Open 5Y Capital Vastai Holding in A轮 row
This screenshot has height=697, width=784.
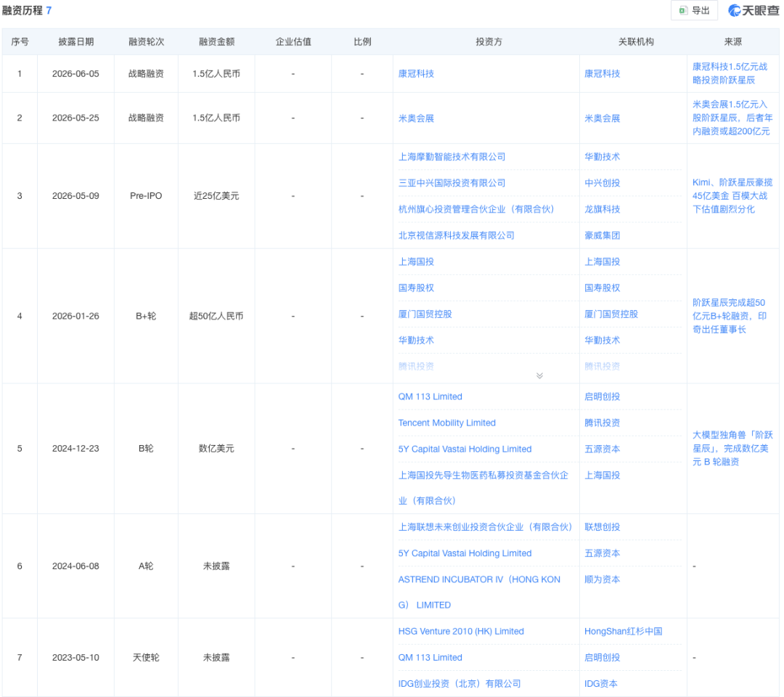465,553
